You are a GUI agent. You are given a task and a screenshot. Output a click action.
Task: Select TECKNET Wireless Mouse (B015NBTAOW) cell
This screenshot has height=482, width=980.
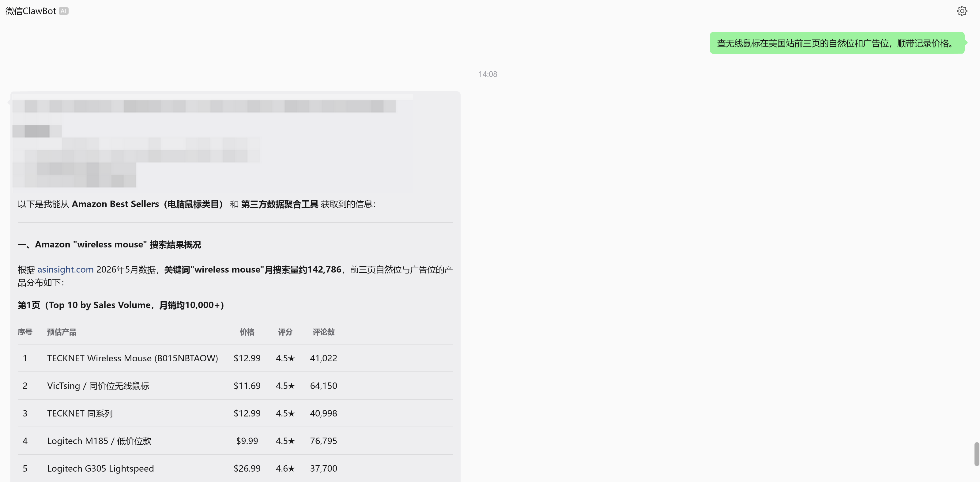[132, 358]
